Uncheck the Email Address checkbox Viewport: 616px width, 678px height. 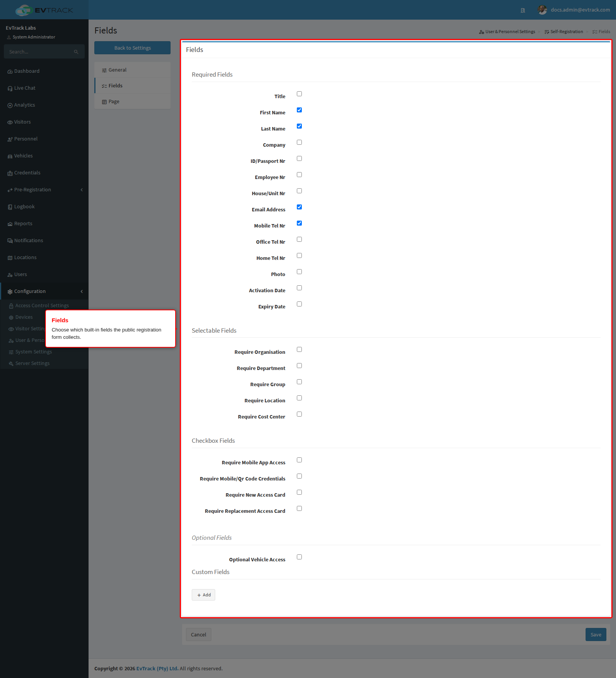click(x=299, y=207)
